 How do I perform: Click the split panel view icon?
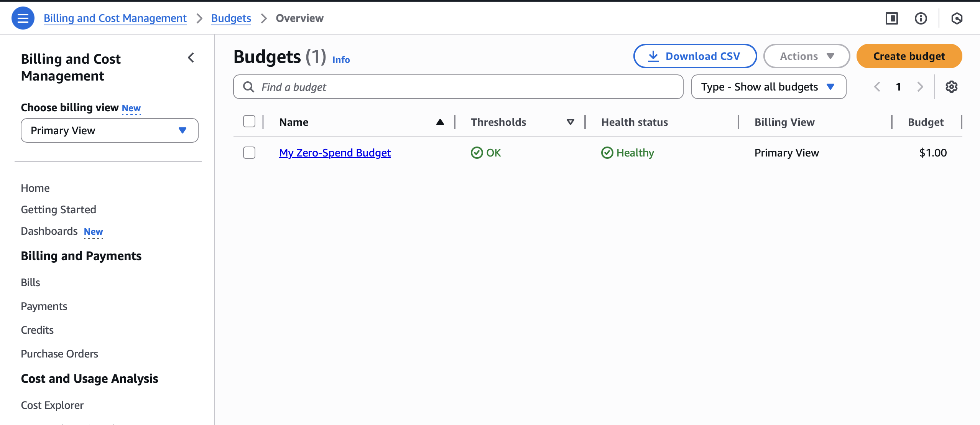click(891, 18)
